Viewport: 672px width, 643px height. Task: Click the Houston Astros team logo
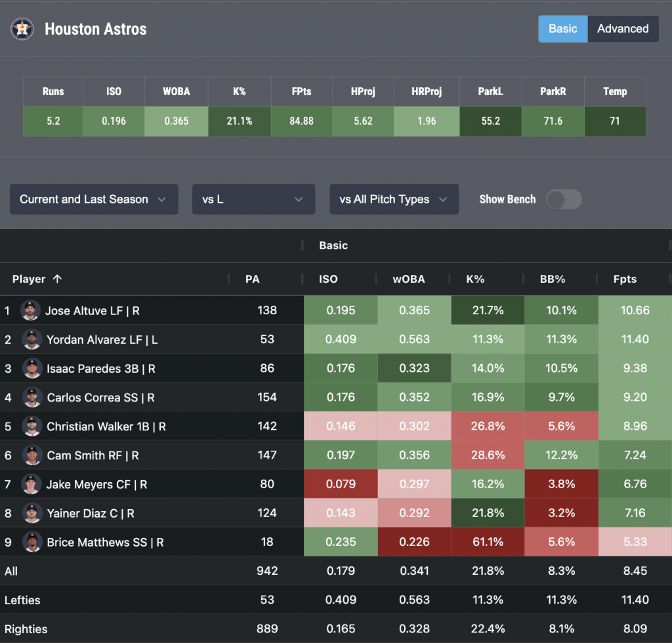[22, 29]
